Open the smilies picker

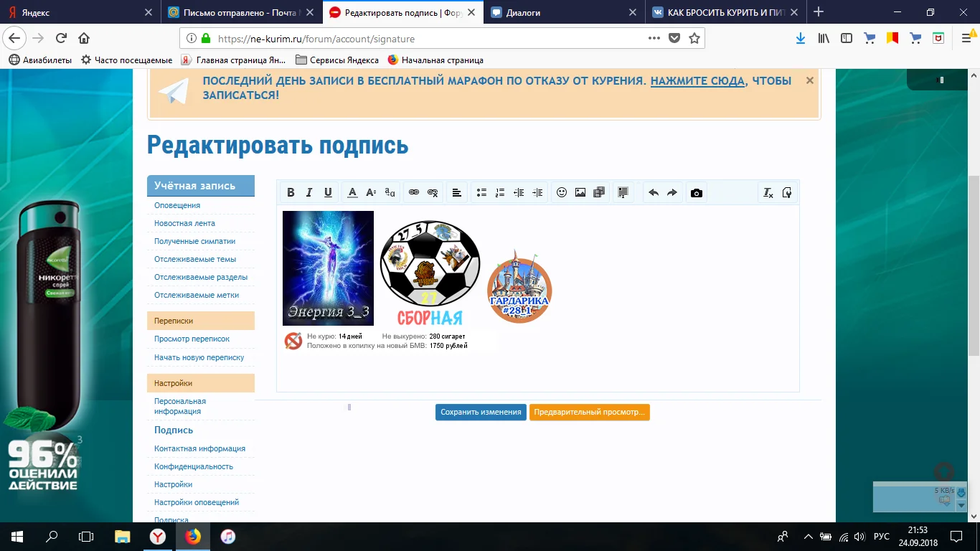562,192
